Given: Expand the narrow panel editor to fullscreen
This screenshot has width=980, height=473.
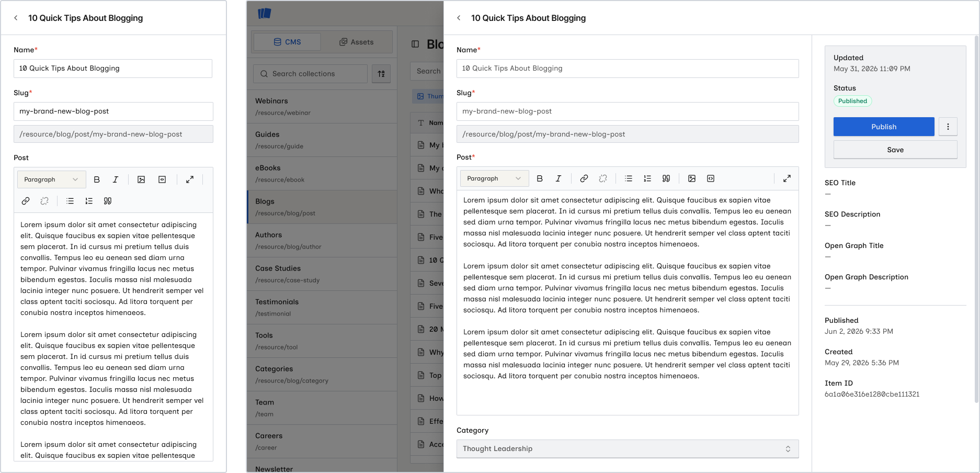Looking at the screenshot, I should [x=190, y=179].
